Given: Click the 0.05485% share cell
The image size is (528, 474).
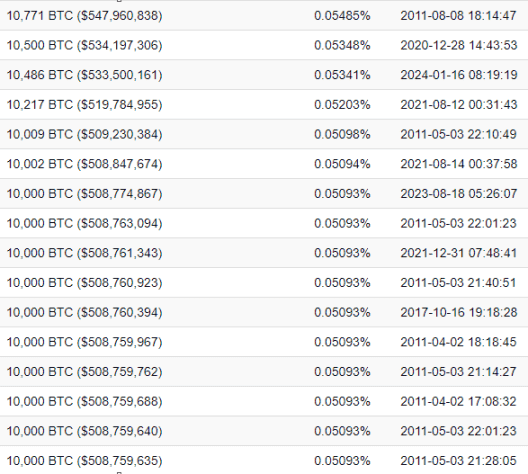Looking at the screenshot, I should pyautogui.click(x=342, y=16).
